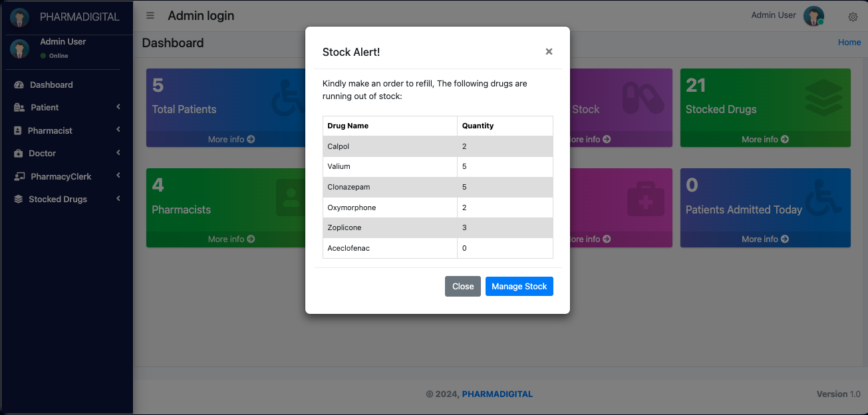Image resolution: width=868 pixels, height=415 pixels.
Task: Open More info under Patients Admitted Today
Action: (x=766, y=239)
